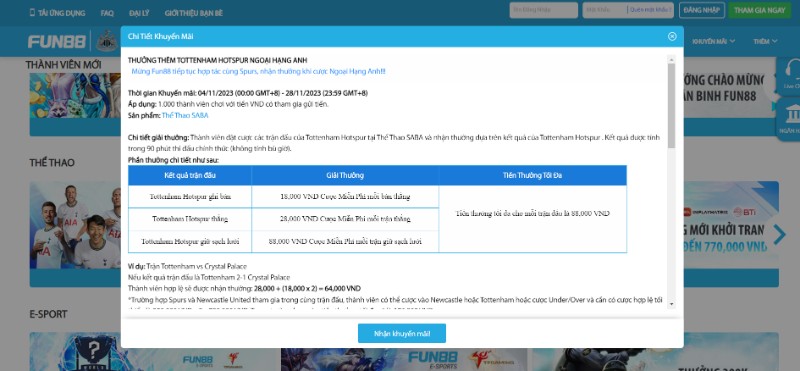Click the Newcastle United crest icon
This screenshot has height=371, width=800.
pos(107,41)
